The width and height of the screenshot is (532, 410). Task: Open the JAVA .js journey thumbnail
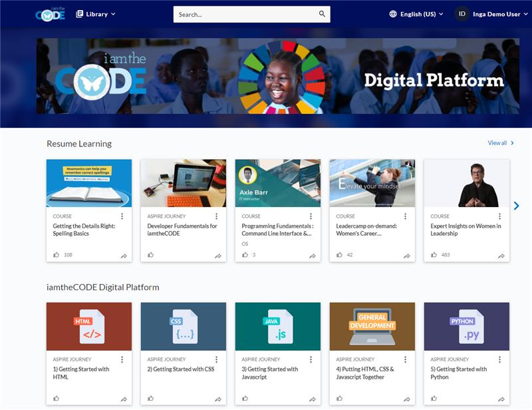pyautogui.click(x=278, y=326)
